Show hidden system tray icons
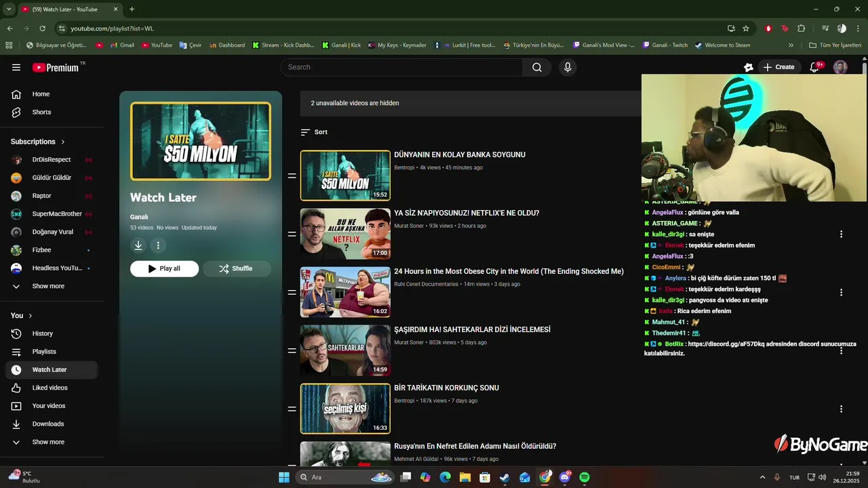The width and height of the screenshot is (868, 488). pos(762,477)
